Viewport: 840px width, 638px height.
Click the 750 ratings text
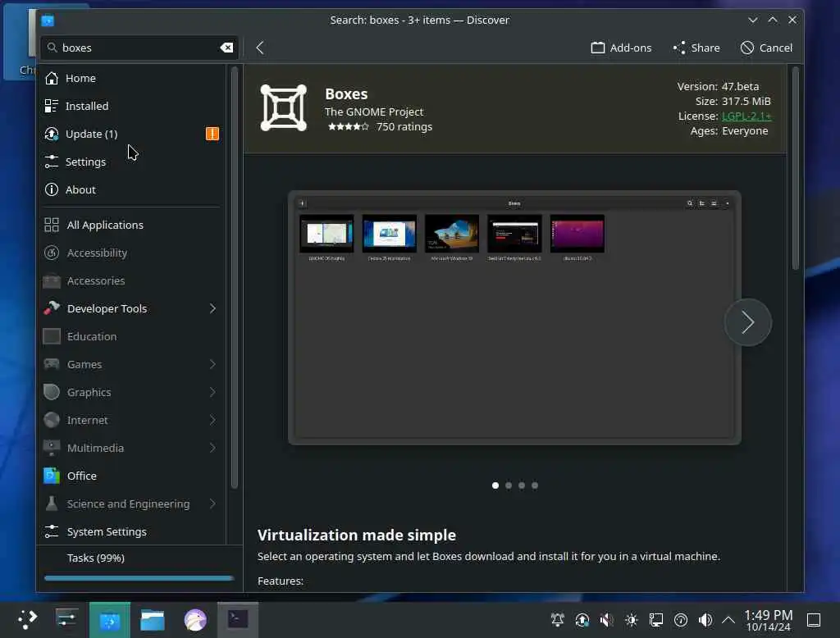point(404,127)
